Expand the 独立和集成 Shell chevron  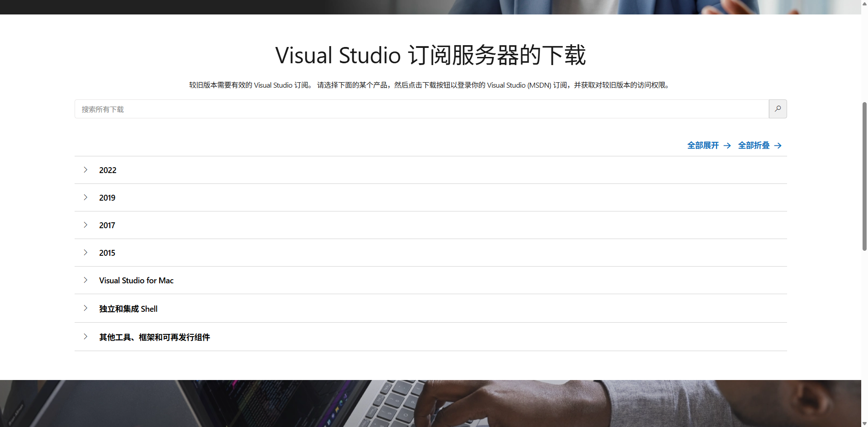point(85,308)
